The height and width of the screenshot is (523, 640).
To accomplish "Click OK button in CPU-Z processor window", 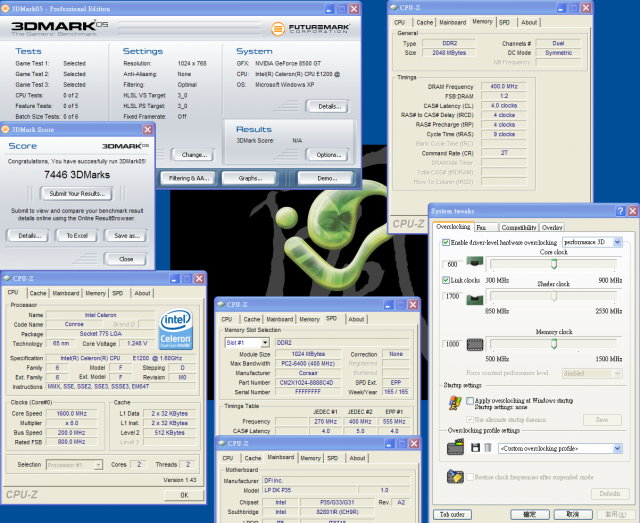I will (184, 495).
